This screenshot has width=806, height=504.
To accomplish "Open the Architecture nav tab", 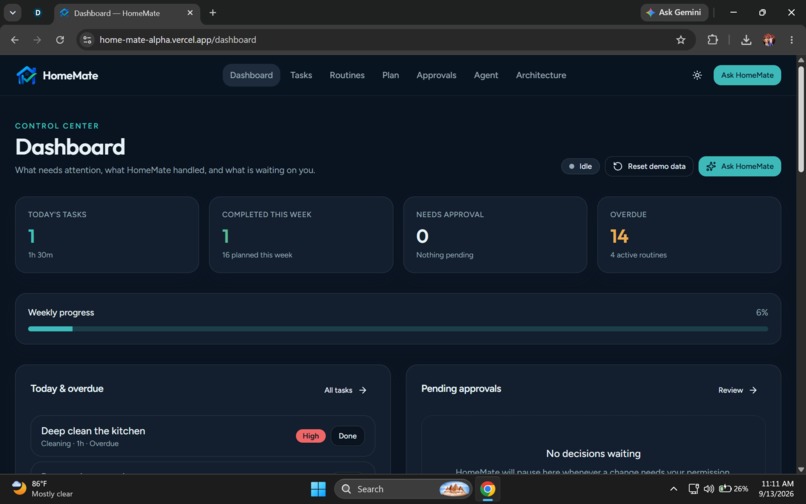I will click(x=541, y=75).
